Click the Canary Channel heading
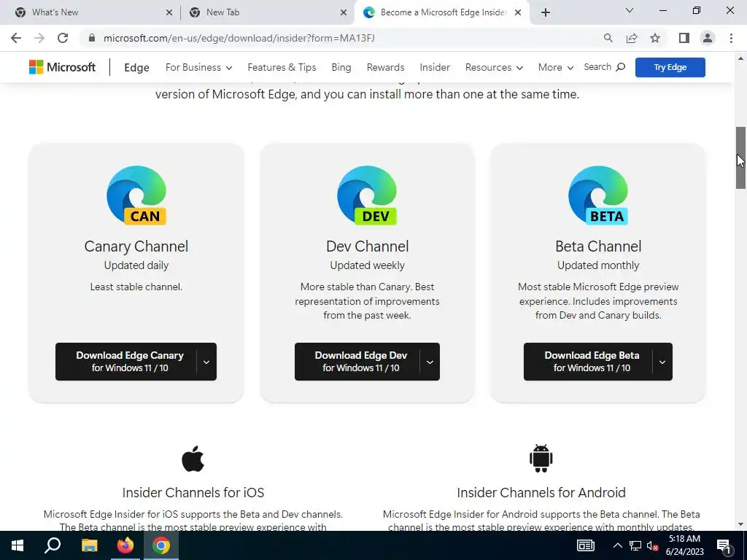This screenshot has height=560, width=747. coord(136,246)
